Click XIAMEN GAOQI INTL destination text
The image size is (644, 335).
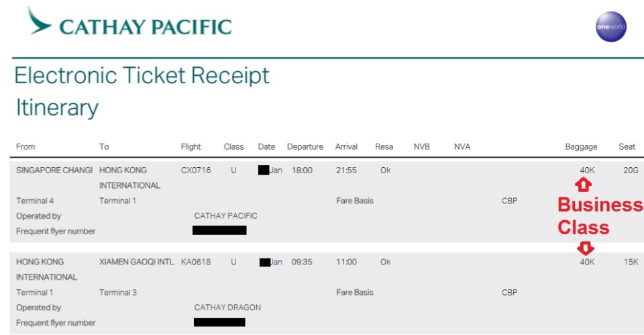[x=136, y=262]
